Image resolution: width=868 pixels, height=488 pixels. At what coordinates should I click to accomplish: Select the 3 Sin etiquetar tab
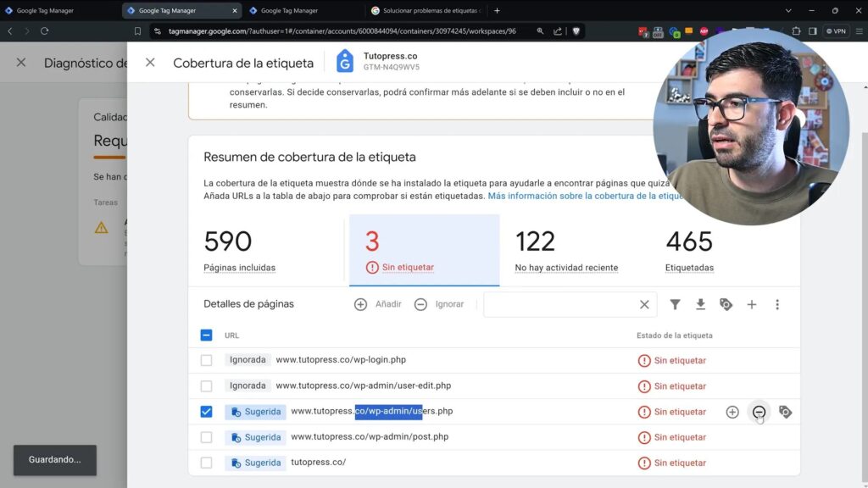point(424,251)
